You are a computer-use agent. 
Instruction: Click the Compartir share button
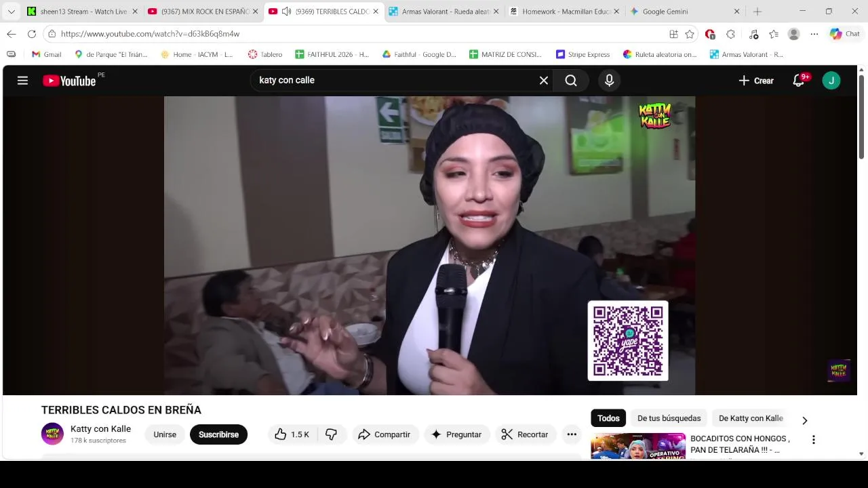(384, 434)
